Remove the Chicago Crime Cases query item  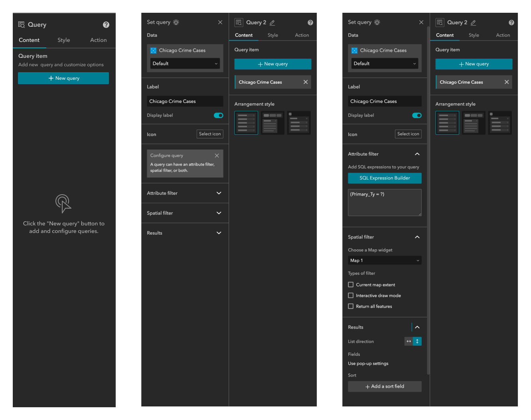306,82
